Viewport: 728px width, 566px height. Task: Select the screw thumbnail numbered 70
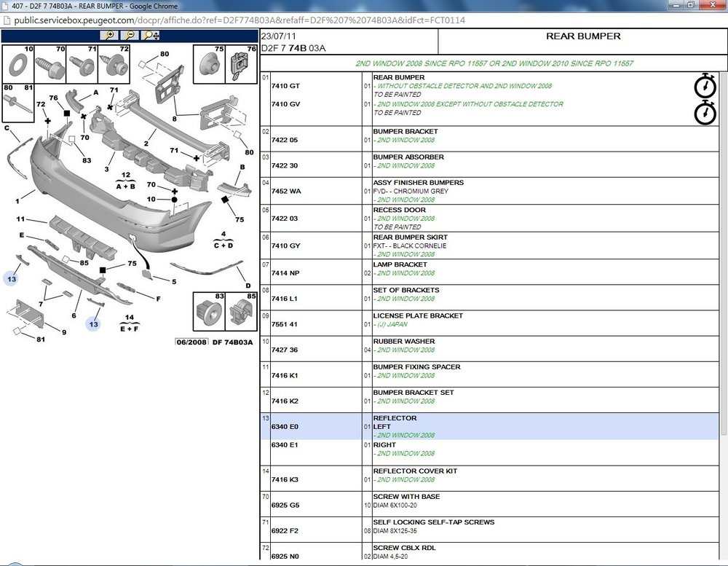[50, 64]
